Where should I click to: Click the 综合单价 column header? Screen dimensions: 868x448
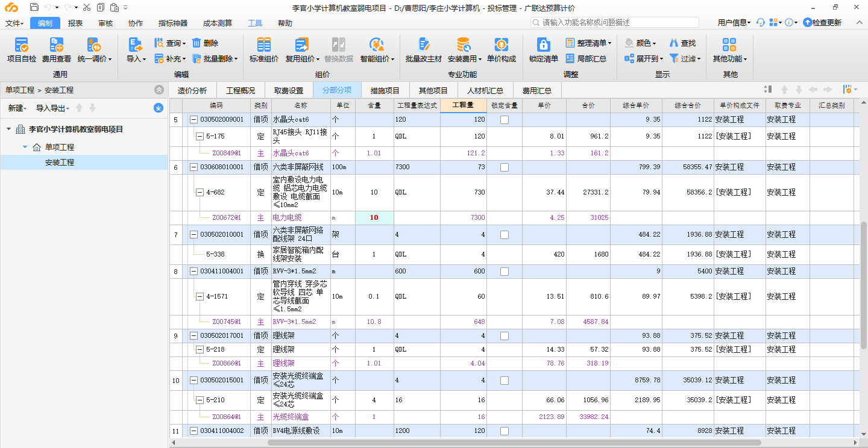(x=637, y=105)
